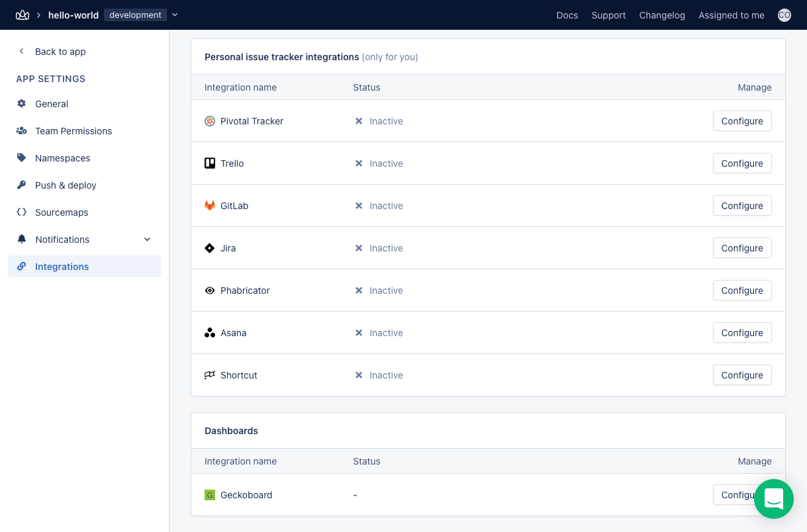807x532 pixels.
Task: Open the Changelog link
Action: (662, 15)
